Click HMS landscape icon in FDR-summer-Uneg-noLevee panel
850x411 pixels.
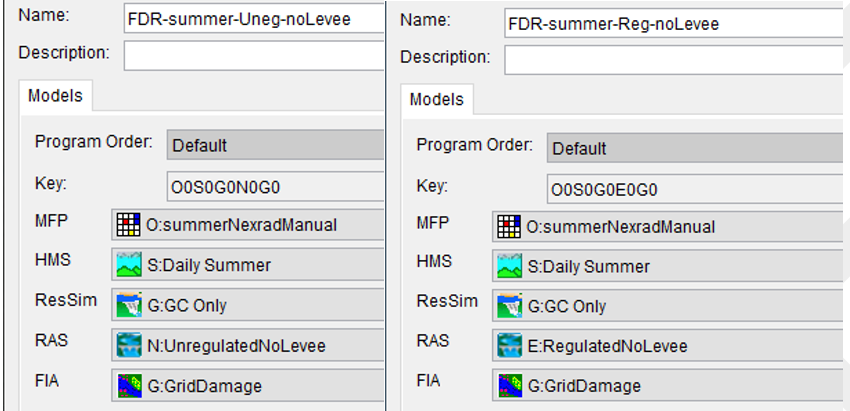pos(128,265)
